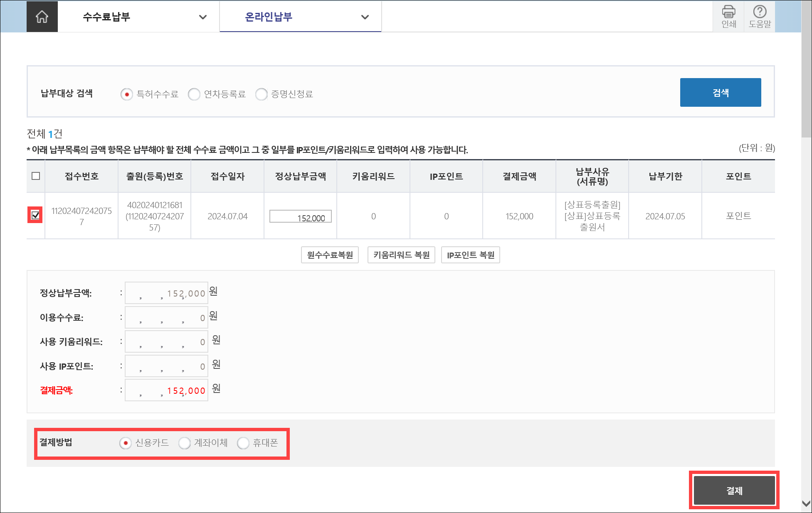
Task: Click the scrollbar down arrow
Action: (x=806, y=503)
